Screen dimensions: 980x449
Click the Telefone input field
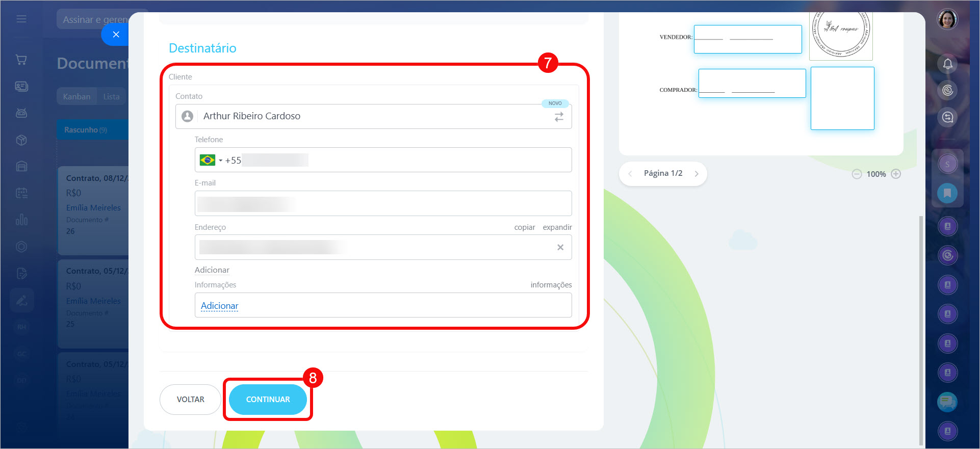click(x=383, y=160)
